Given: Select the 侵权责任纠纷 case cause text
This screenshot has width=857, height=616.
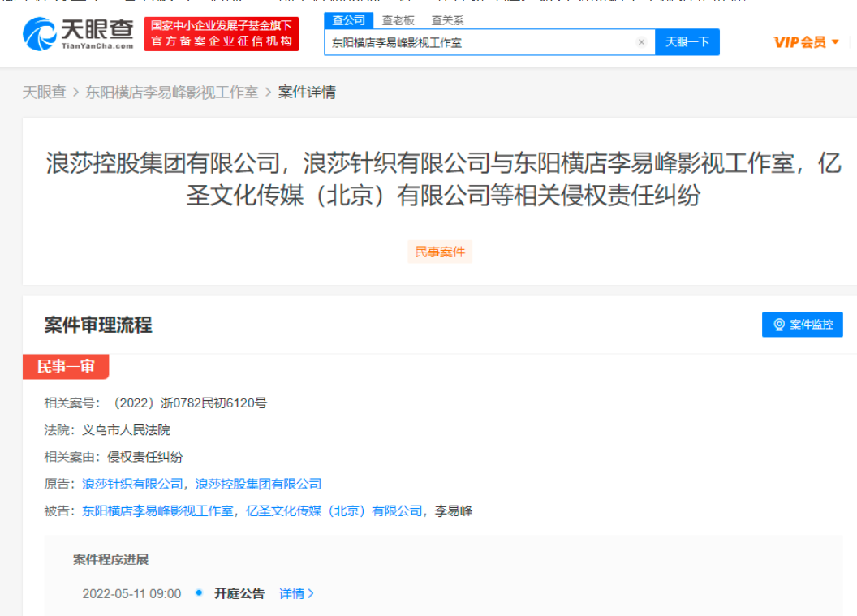Looking at the screenshot, I should [x=144, y=457].
